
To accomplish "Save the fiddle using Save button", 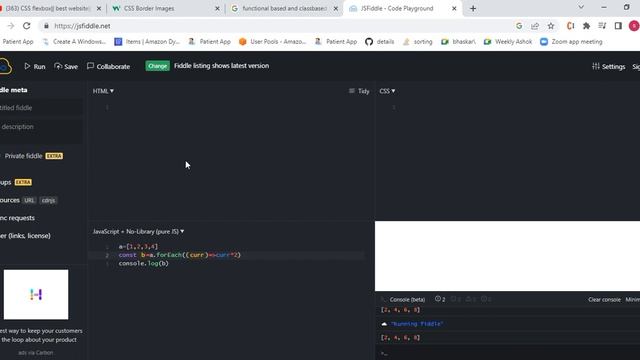I will 66,66.
